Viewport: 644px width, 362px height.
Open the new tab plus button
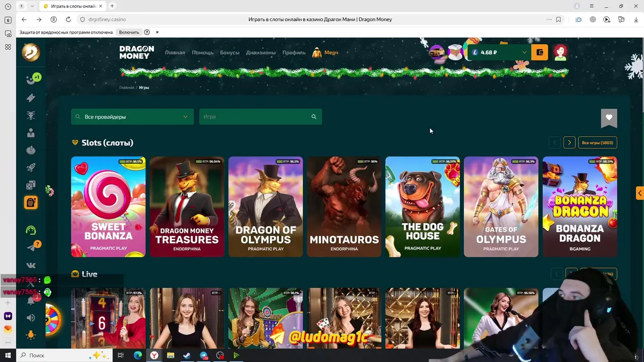click(112, 6)
